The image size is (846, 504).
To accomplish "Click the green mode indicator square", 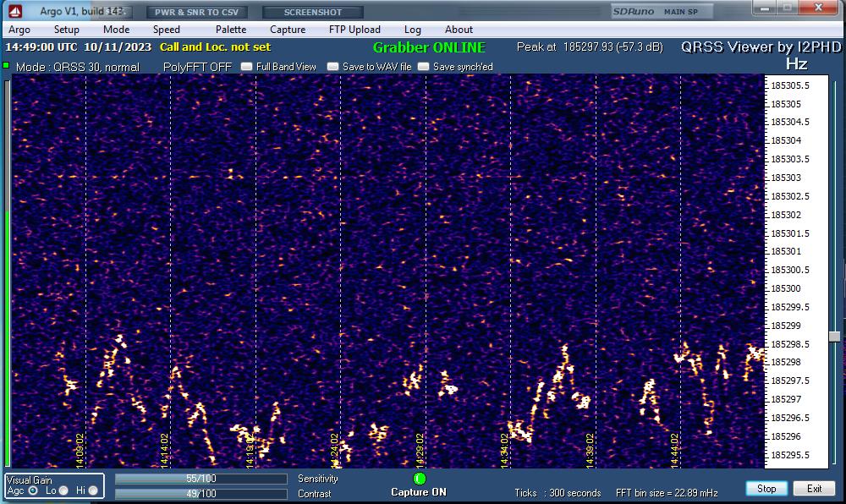I will click(x=6, y=65).
